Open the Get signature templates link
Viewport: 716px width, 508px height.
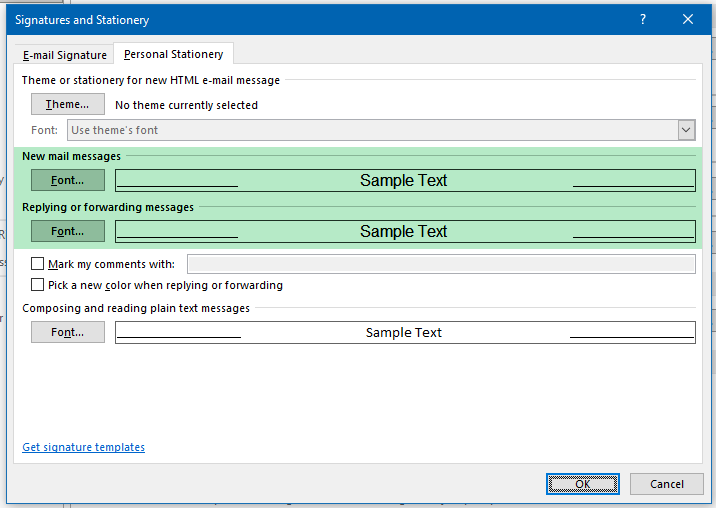84,447
